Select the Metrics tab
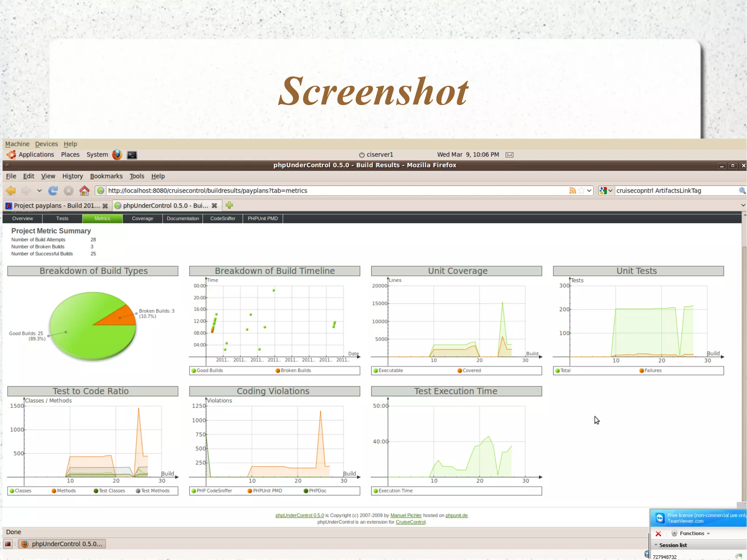 (102, 219)
